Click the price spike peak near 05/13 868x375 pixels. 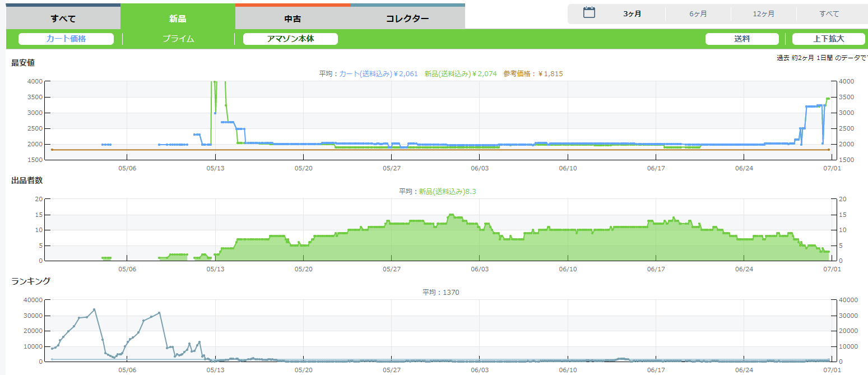[x=215, y=82]
